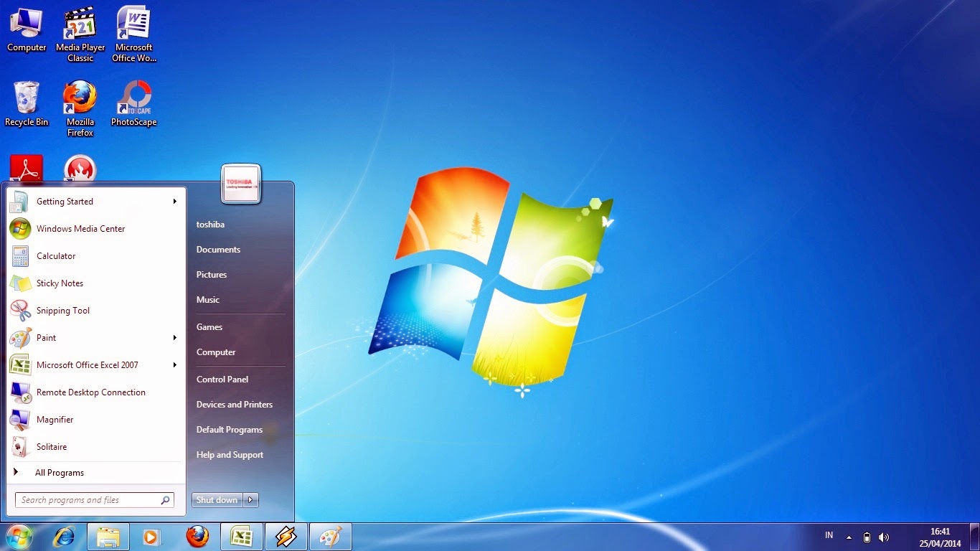The image size is (980, 551).
Task: Expand the Getting Started submenu arrow
Action: point(174,202)
